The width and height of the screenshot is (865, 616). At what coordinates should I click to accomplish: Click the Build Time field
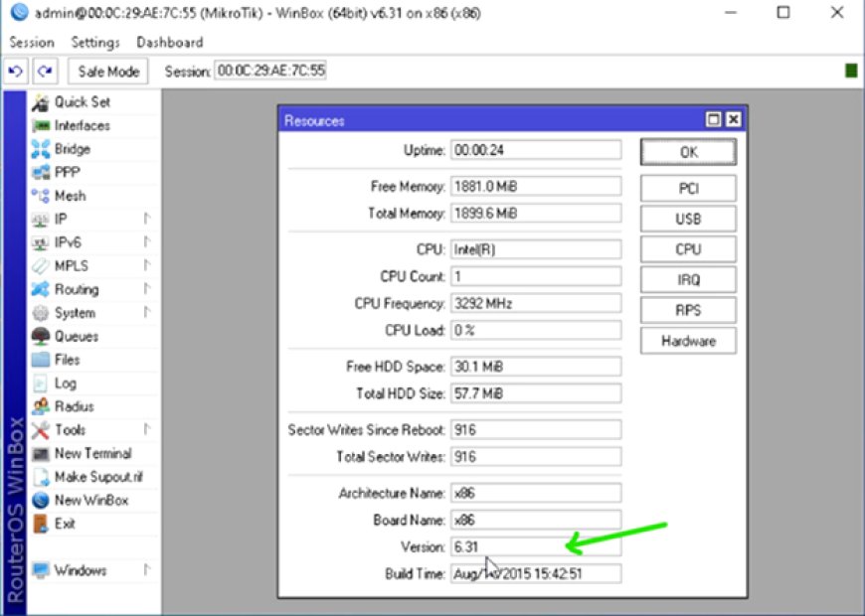point(536,574)
